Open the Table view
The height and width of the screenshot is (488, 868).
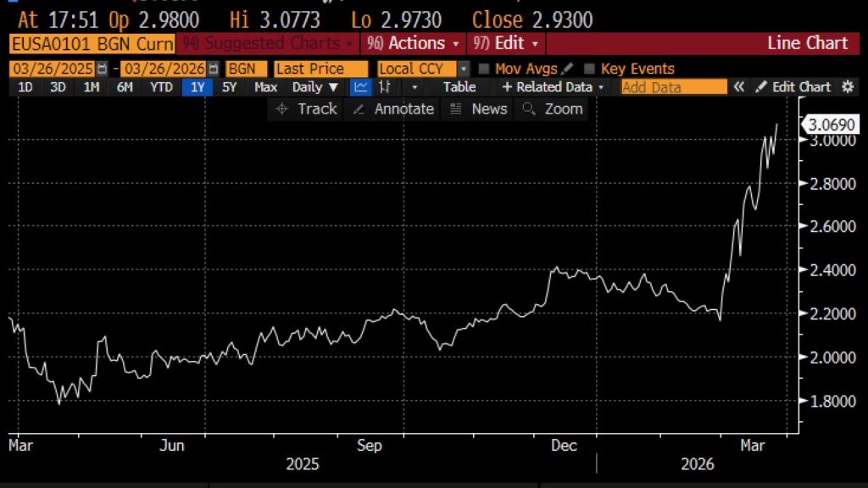point(459,87)
